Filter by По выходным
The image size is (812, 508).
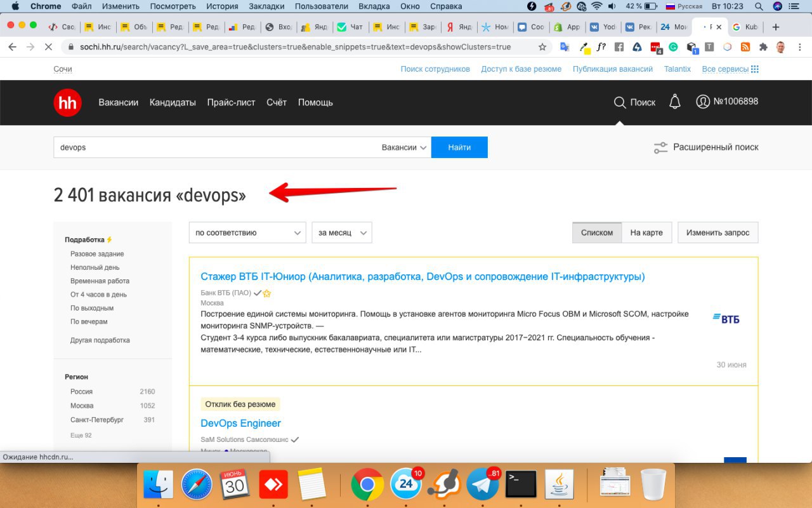coord(92,308)
